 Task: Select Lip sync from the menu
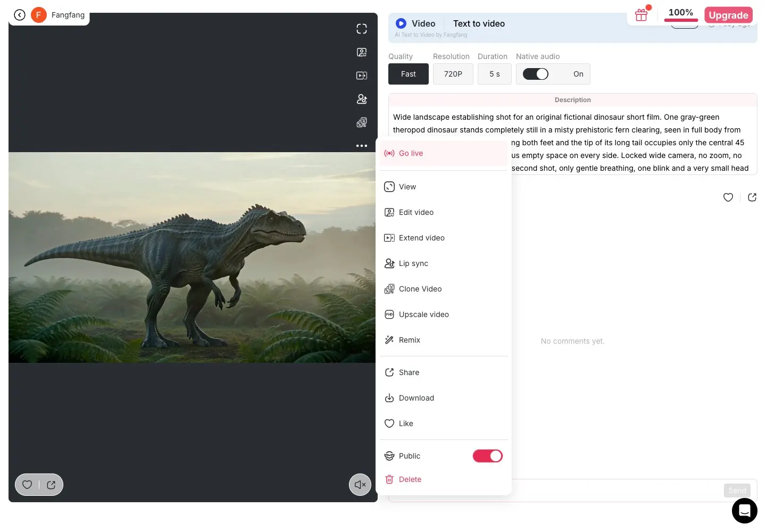tap(444, 263)
